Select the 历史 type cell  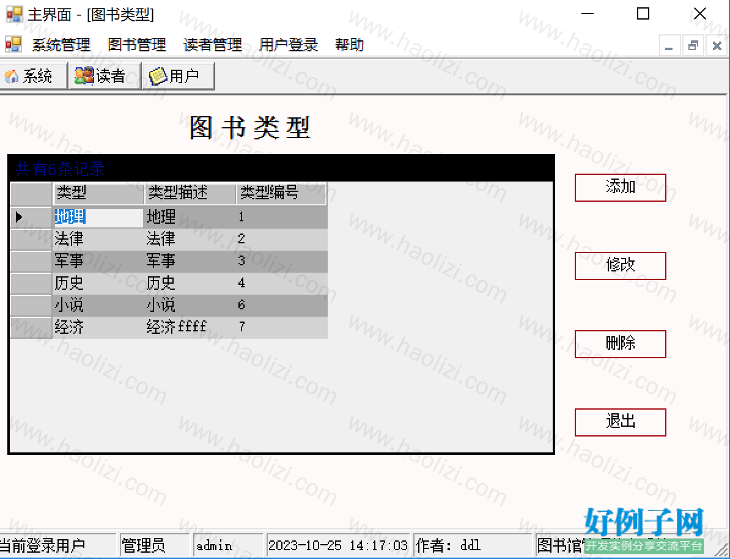pos(98,283)
